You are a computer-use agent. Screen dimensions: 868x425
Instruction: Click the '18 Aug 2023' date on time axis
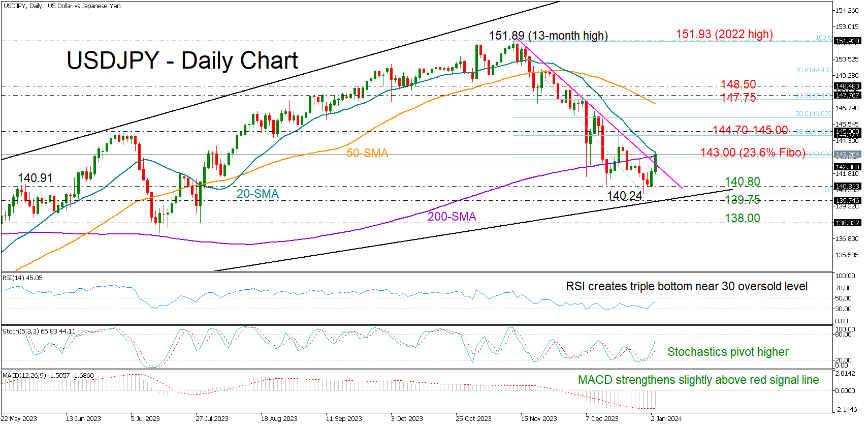[279, 419]
